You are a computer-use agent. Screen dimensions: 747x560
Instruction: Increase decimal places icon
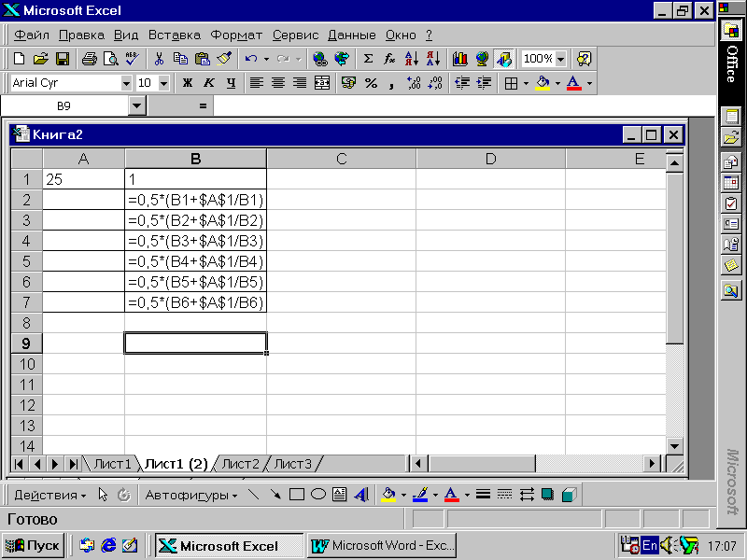tap(414, 83)
